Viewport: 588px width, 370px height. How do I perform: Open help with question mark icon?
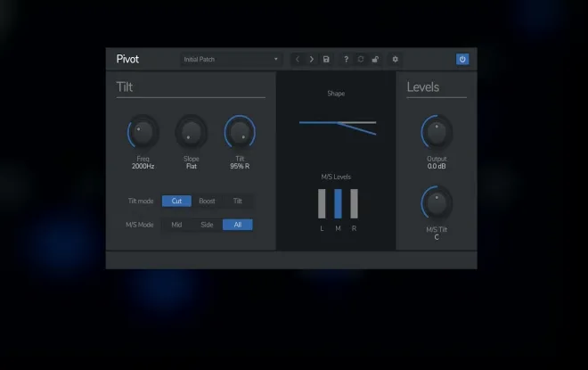(x=347, y=60)
